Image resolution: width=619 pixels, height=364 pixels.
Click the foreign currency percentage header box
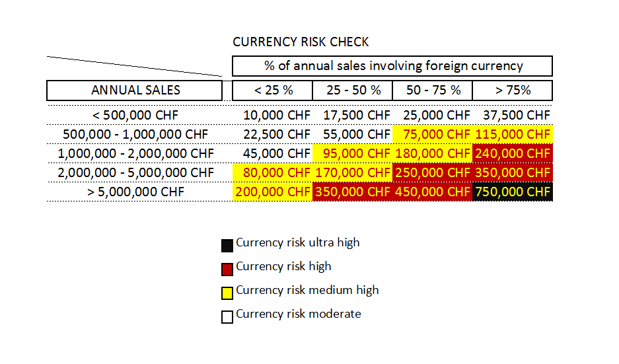(392, 66)
